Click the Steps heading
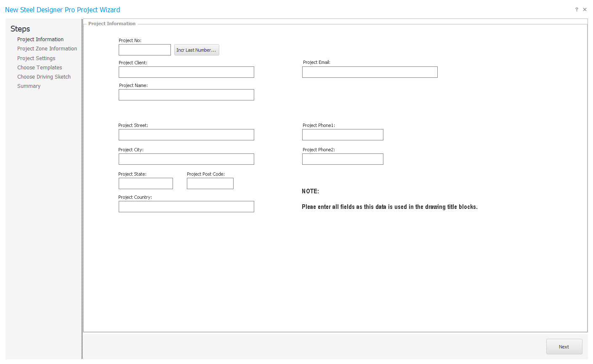593x364 pixels. pyautogui.click(x=20, y=29)
